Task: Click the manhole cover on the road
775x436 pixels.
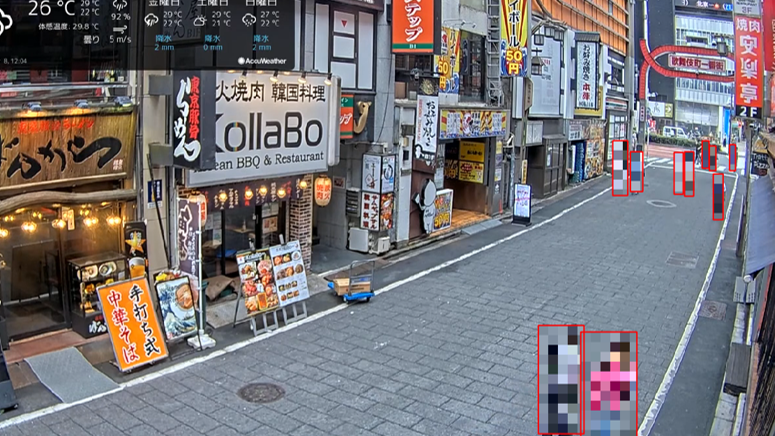Action: [261, 392]
